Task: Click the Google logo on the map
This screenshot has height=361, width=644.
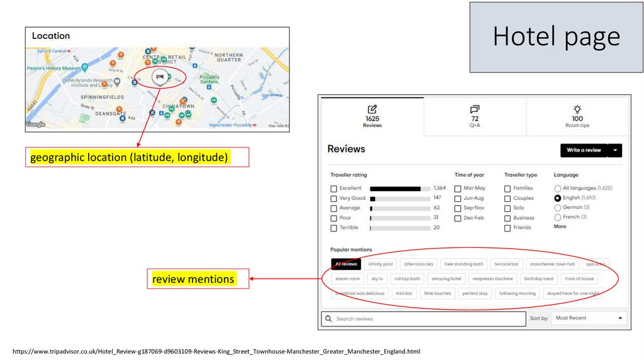Action: coord(35,125)
